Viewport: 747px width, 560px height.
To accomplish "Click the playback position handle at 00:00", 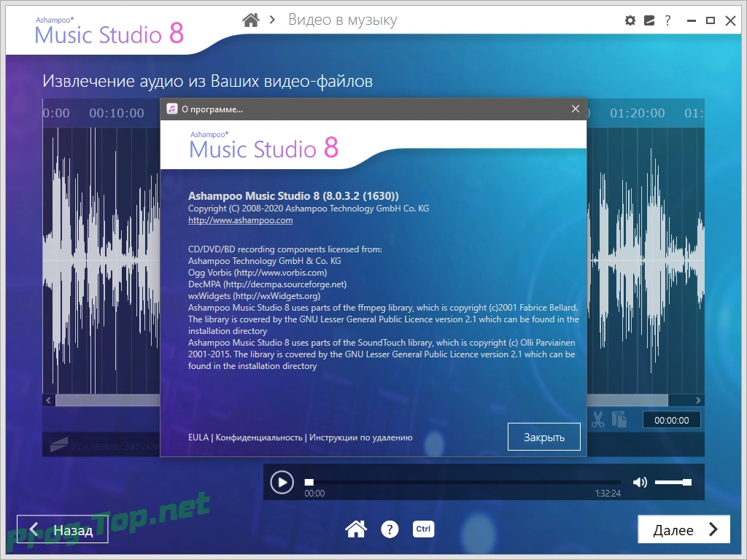I will click(309, 483).
